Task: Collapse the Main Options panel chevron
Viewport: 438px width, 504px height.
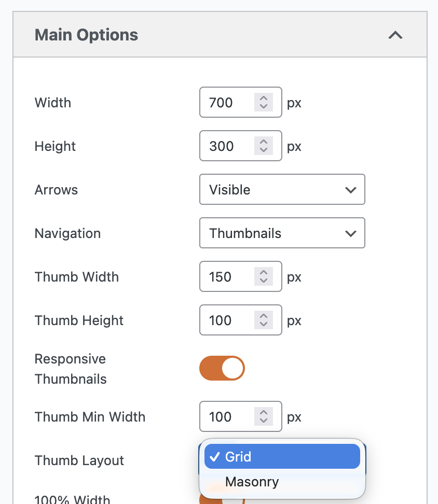Action: coord(395,35)
